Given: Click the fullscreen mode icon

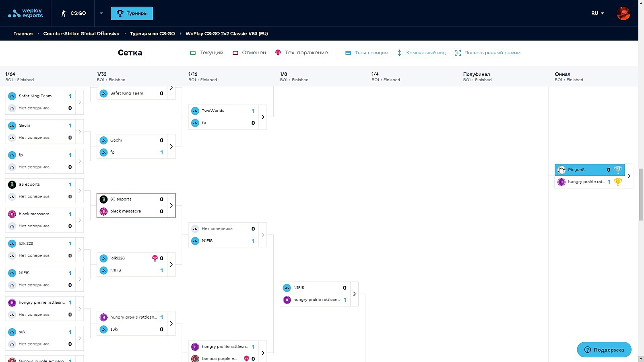Looking at the screenshot, I should (x=458, y=53).
